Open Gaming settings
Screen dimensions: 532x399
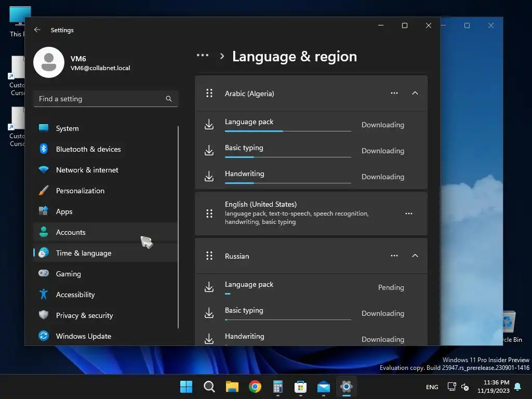105,274
